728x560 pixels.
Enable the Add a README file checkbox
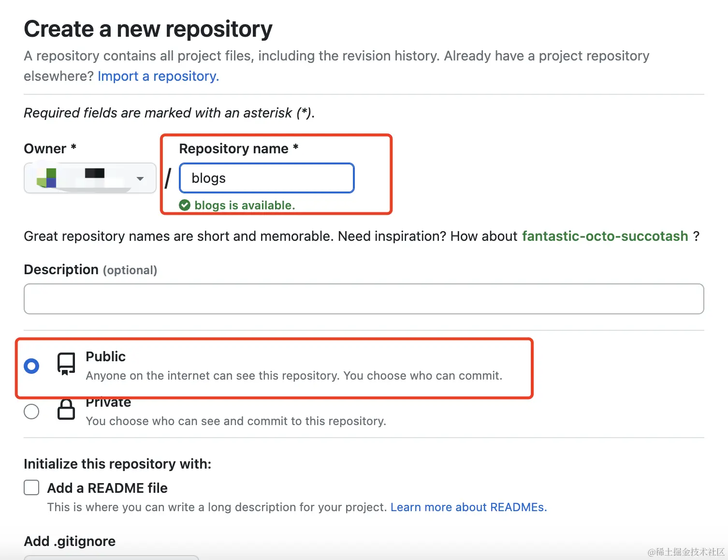[32, 487]
